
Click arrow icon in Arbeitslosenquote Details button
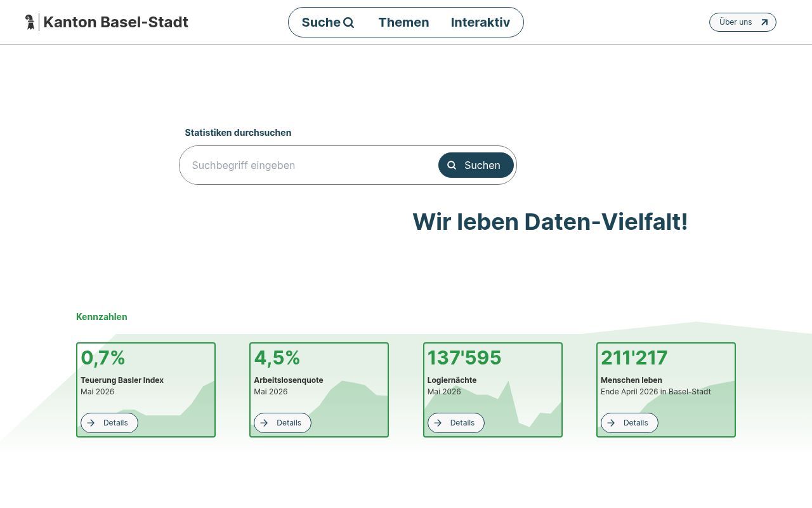point(264,423)
